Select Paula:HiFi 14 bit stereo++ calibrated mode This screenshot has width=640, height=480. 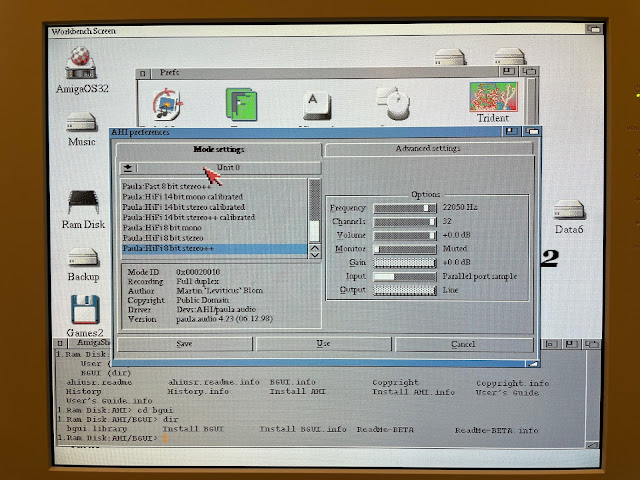click(214, 217)
